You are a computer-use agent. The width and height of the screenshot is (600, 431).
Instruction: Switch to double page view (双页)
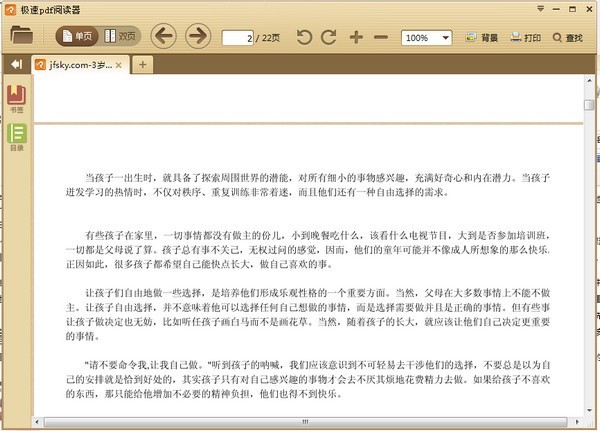(121, 37)
